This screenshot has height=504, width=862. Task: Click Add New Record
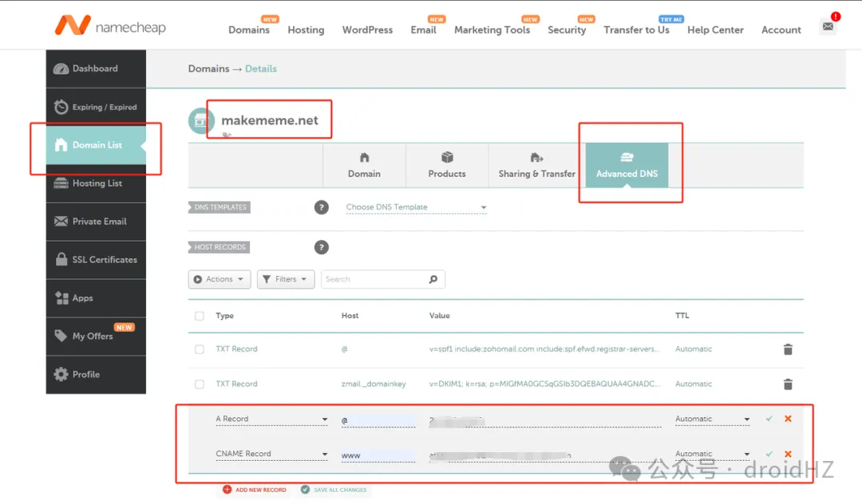(x=255, y=490)
